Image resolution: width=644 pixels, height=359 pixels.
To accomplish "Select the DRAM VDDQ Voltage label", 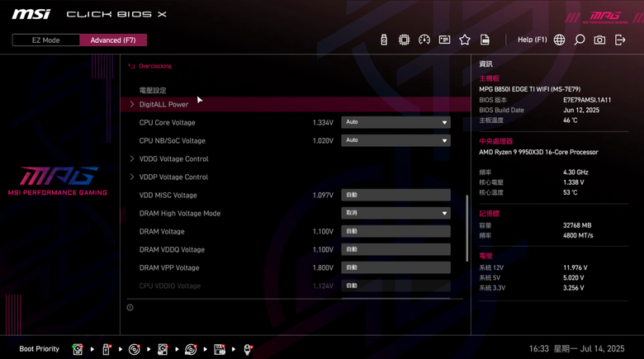I will pyautogui.click(x=172, y=249).
